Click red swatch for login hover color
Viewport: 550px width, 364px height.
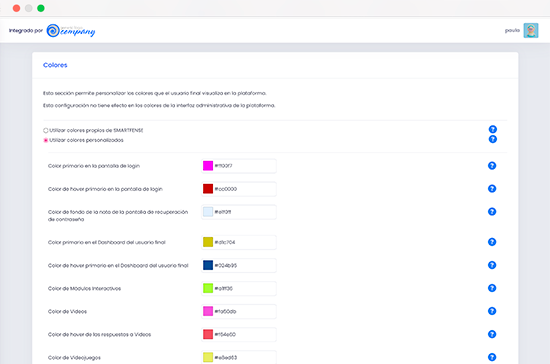[x=208, y=189]
